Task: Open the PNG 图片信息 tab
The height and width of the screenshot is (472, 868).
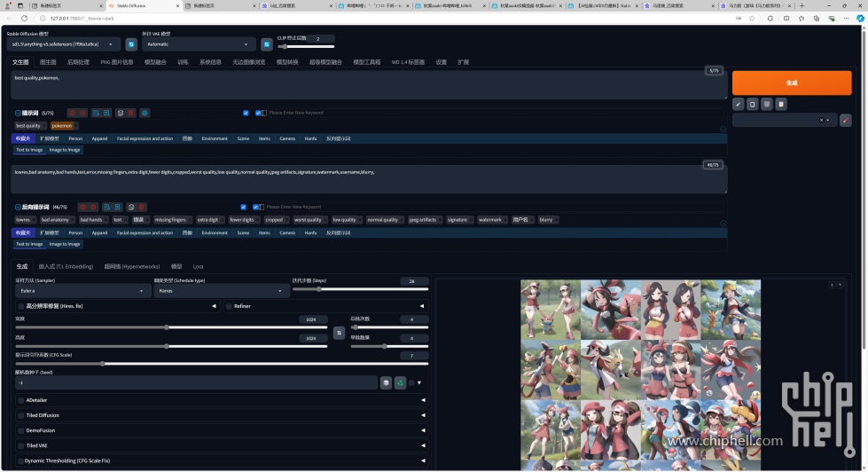Action: (x=117, y=62)
